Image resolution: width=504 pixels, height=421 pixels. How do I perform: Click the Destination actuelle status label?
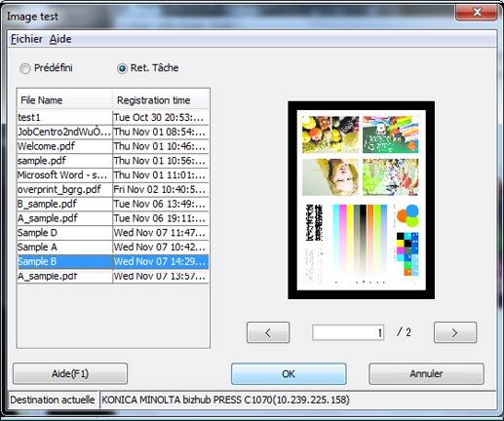coord(53,400)
